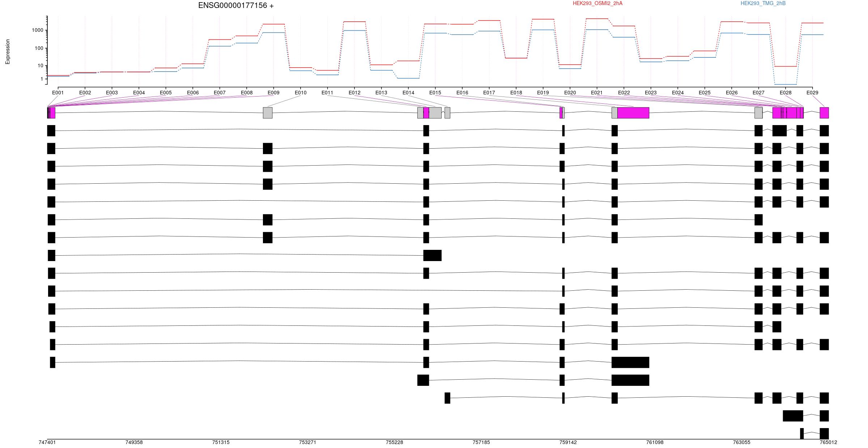This screenshot has height=448, width=868.
Task: Click the E020 exon bin label
Action: [570, 93]
